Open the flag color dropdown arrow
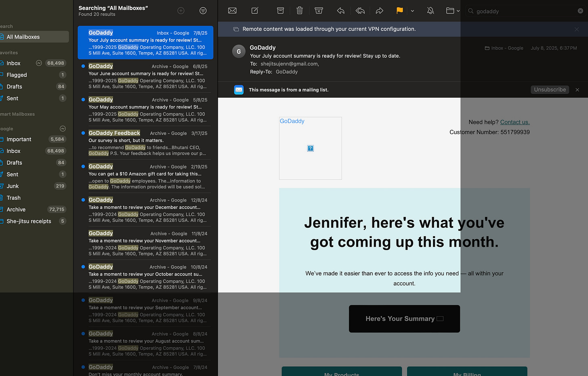 coord(412,11)
